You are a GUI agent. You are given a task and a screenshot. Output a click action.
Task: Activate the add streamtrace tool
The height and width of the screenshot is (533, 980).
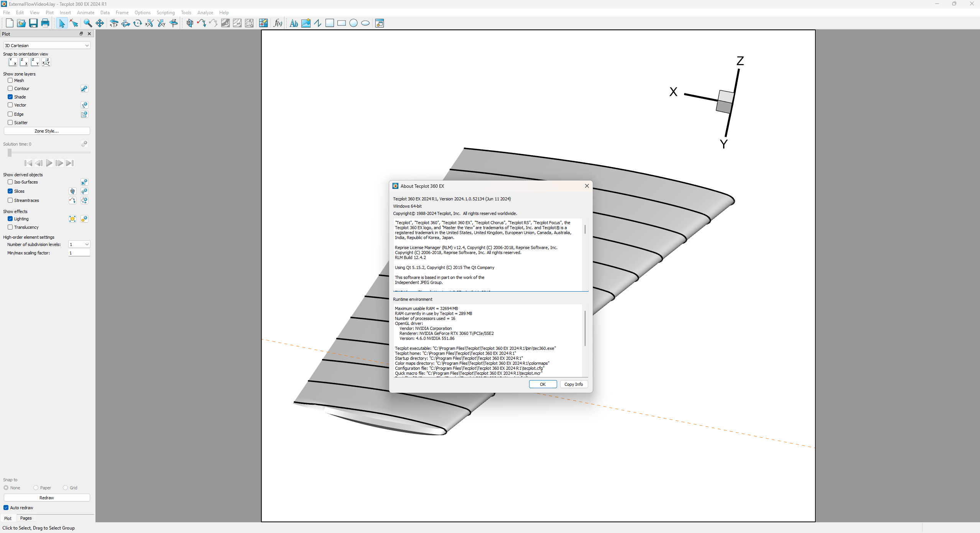(x=201, y=23)
